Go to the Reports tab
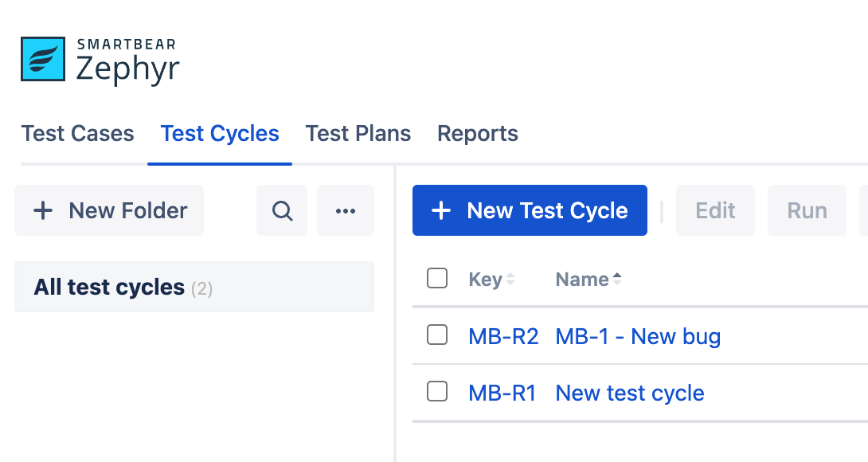This screenshot has width=868, height=462. [x=478, y=134]
